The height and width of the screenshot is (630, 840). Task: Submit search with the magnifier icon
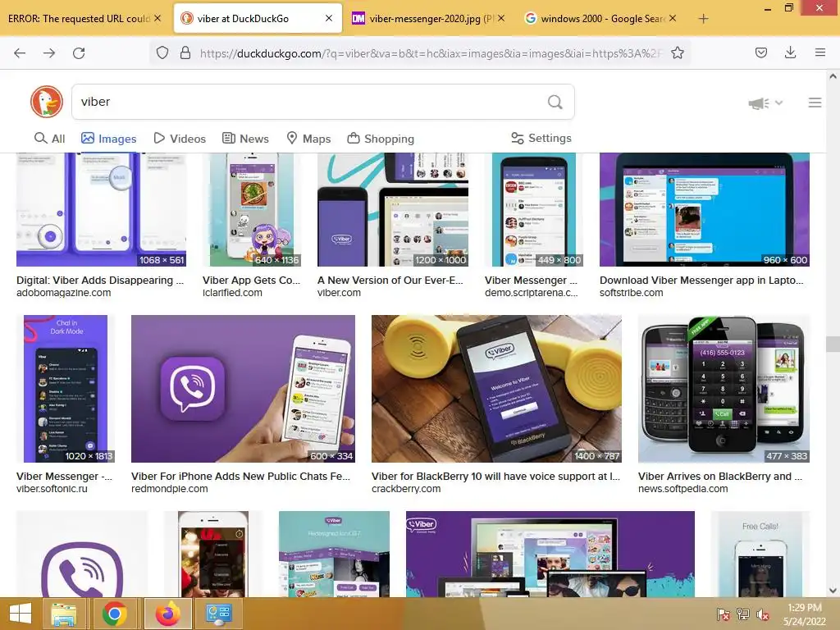[x=555, y=102]
